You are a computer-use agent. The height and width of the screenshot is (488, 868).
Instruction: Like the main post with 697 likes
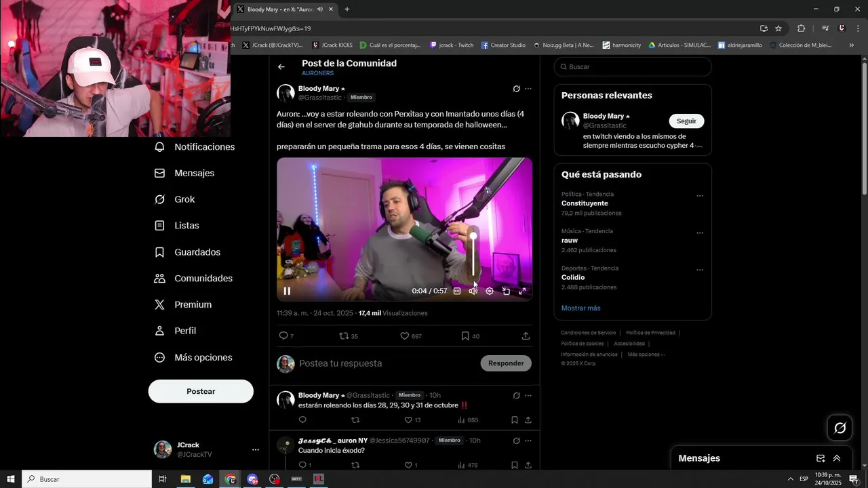pyautogui.click(x=410, y=336)
